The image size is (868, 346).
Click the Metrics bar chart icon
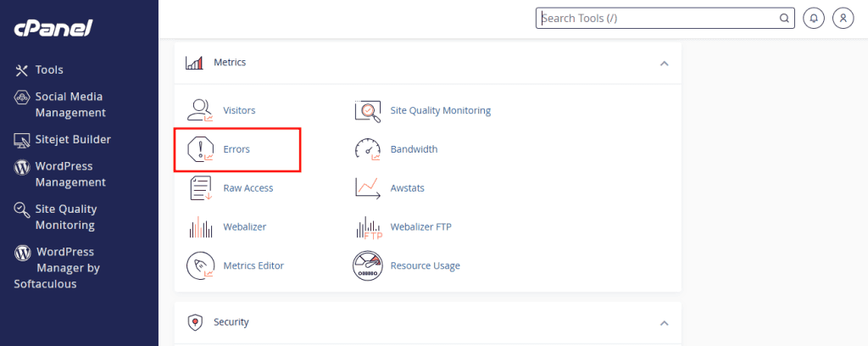pyautogui.click(x=194, y=63)
